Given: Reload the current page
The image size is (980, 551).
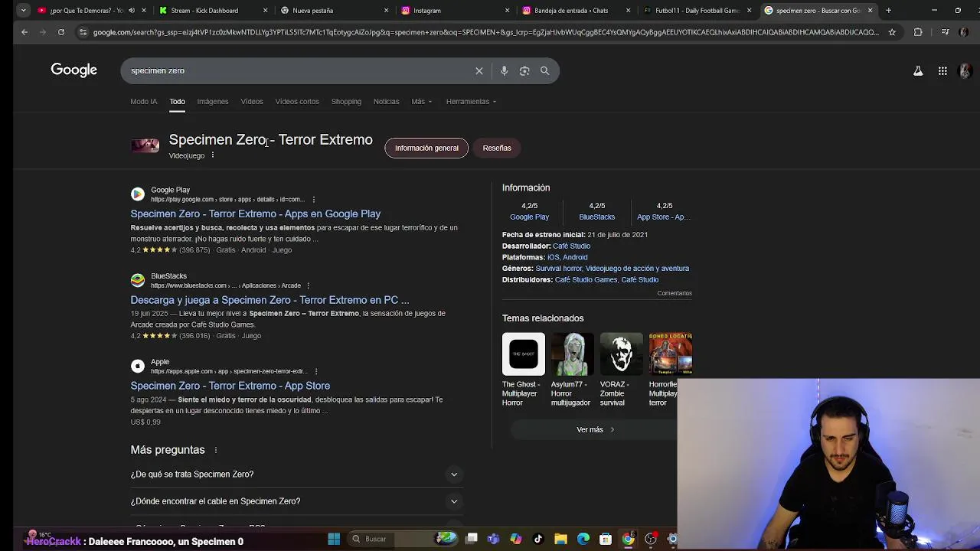Looking at the screenshot, I should pyautogui.click(x=61, y=32).
